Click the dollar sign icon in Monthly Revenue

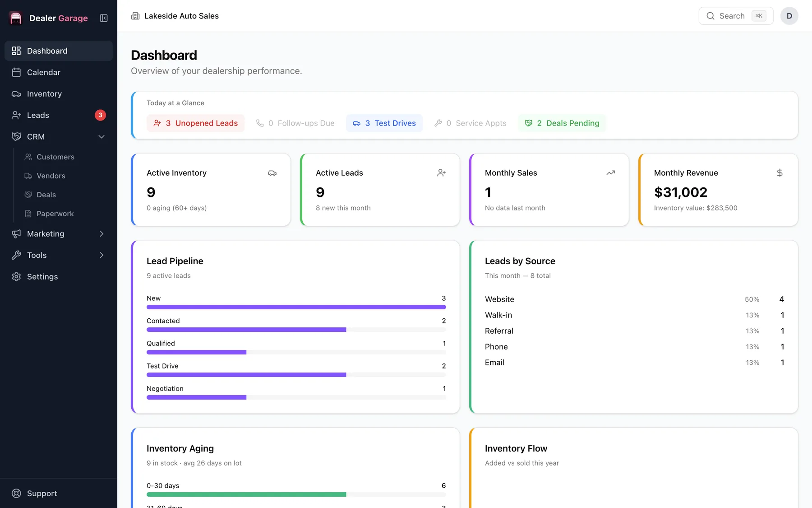click(x=780, y=173)
